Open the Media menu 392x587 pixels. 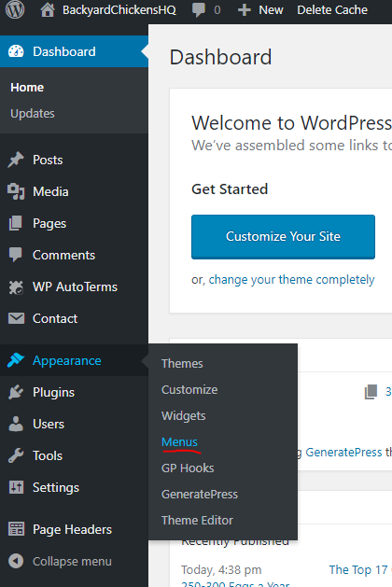(50, 191)
